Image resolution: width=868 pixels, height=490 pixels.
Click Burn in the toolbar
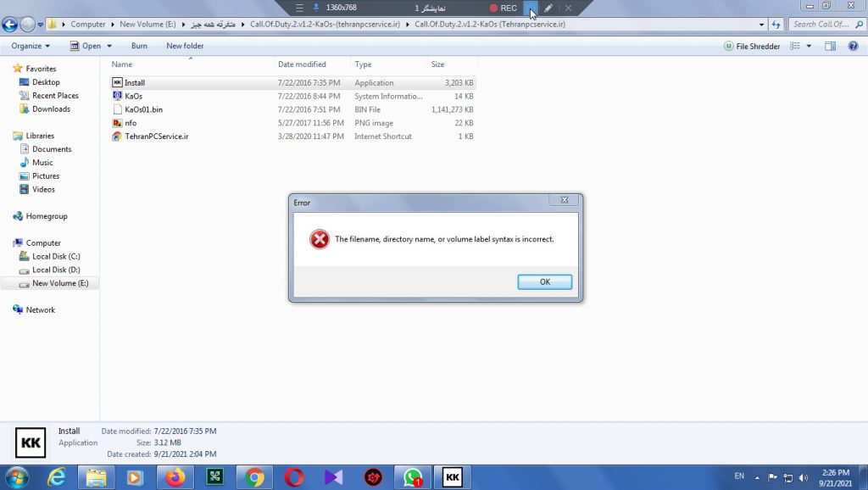[x=139, y=46]
